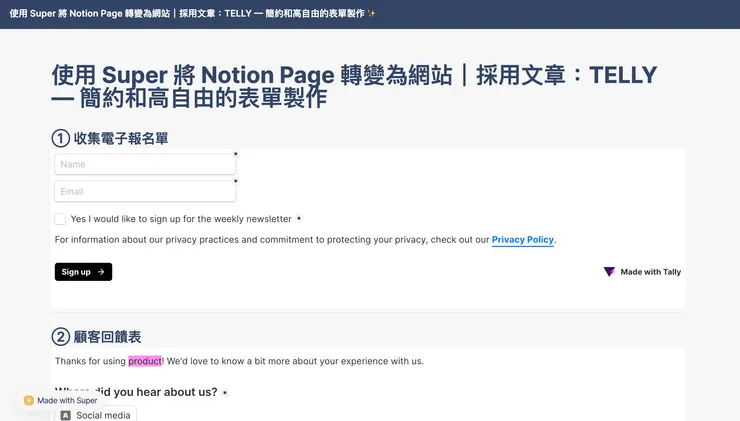Tick the weekly newsletter signup checkbox
This screenshot has height=421, width=740.
(60, 219)
